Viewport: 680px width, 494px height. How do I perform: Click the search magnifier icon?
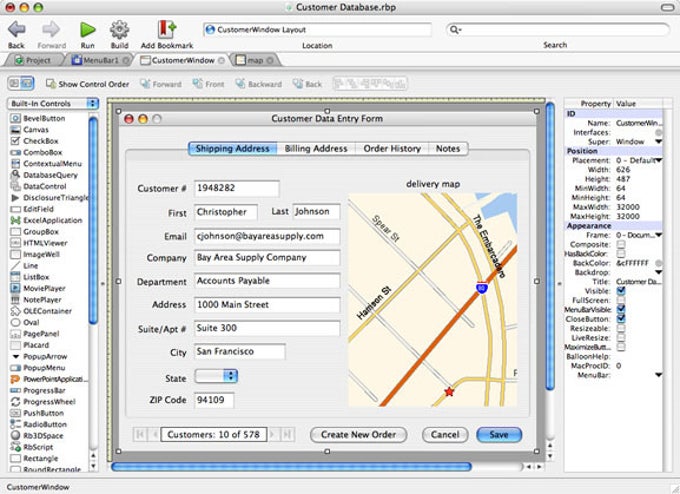(455, 29)
